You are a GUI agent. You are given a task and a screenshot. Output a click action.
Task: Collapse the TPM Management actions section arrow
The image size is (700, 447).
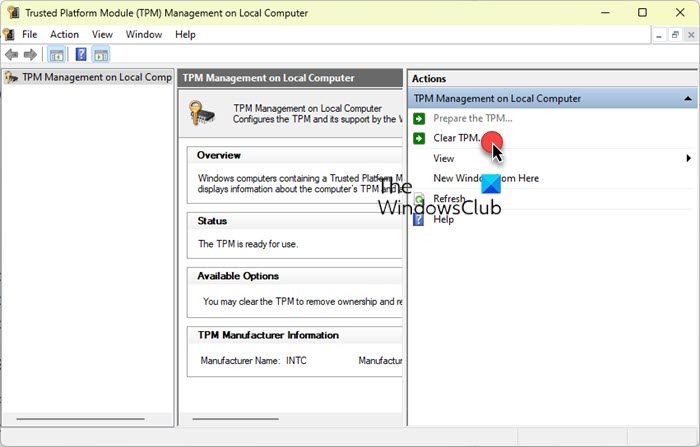pos(688,99)
